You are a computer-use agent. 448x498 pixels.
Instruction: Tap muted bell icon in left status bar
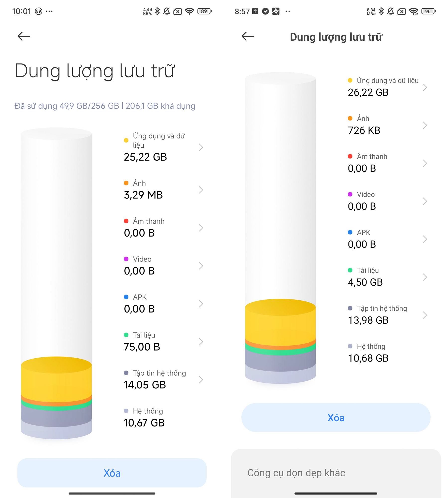pos(167,11)
